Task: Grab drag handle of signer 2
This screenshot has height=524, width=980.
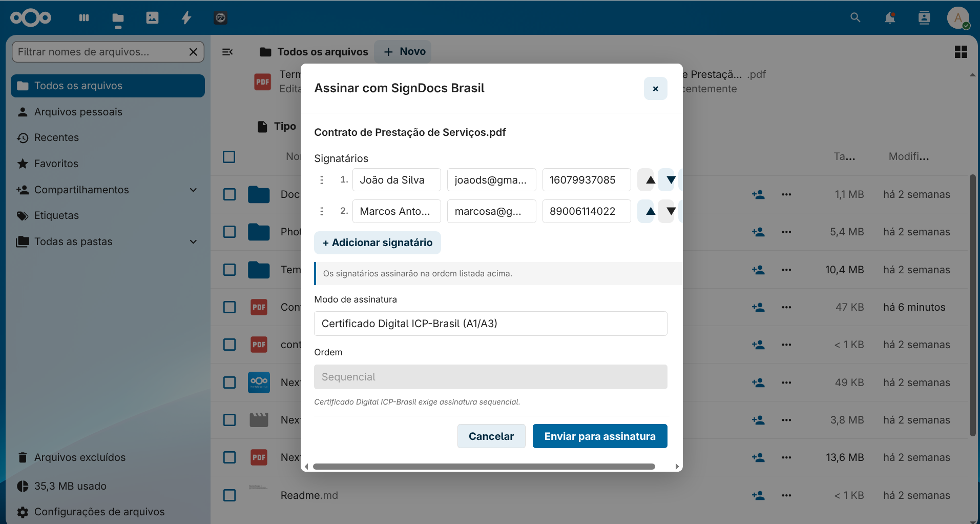Action: click(x=322, y=211)
